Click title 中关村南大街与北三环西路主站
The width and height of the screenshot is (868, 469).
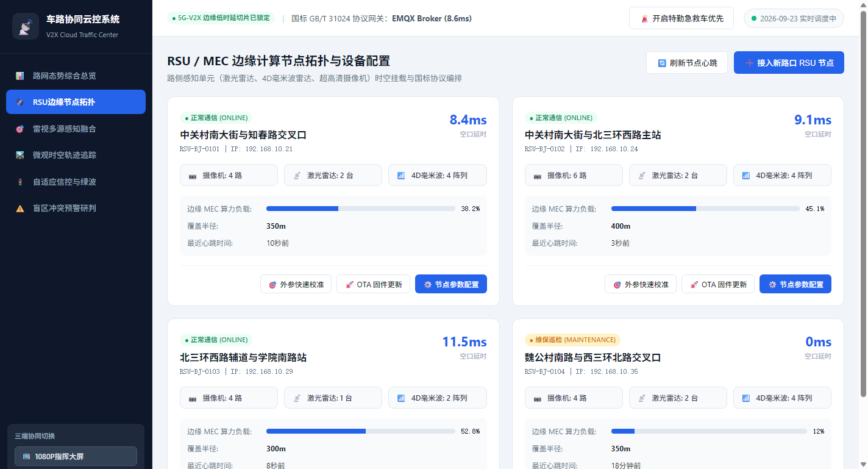tap(592, 135)
